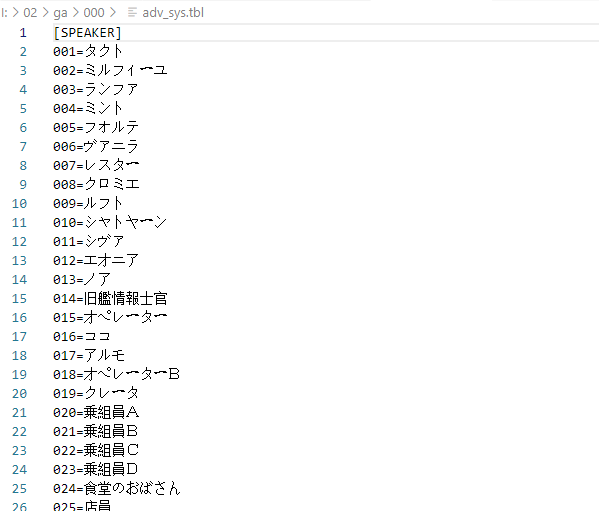Viewport: 599px width, 511px height.
Task: Select the '000' breadcrumb folder
Action: 94,13
